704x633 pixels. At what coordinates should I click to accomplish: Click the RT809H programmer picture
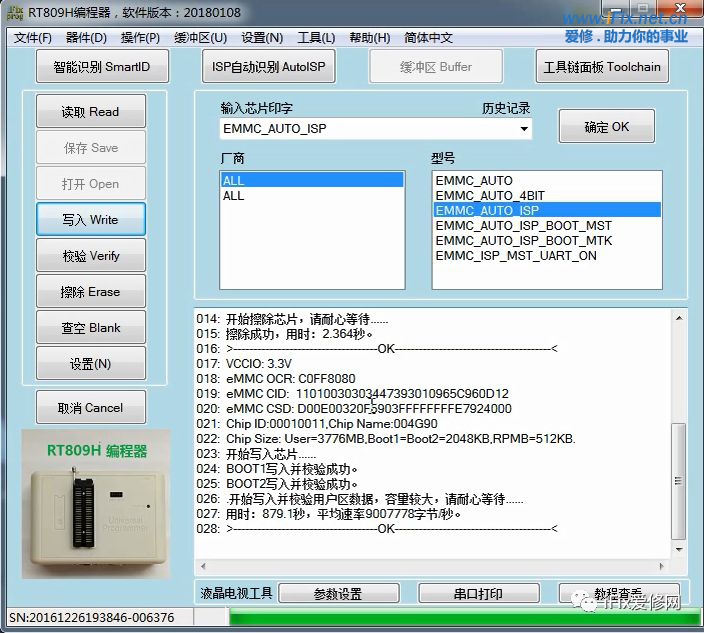point(96,504)
